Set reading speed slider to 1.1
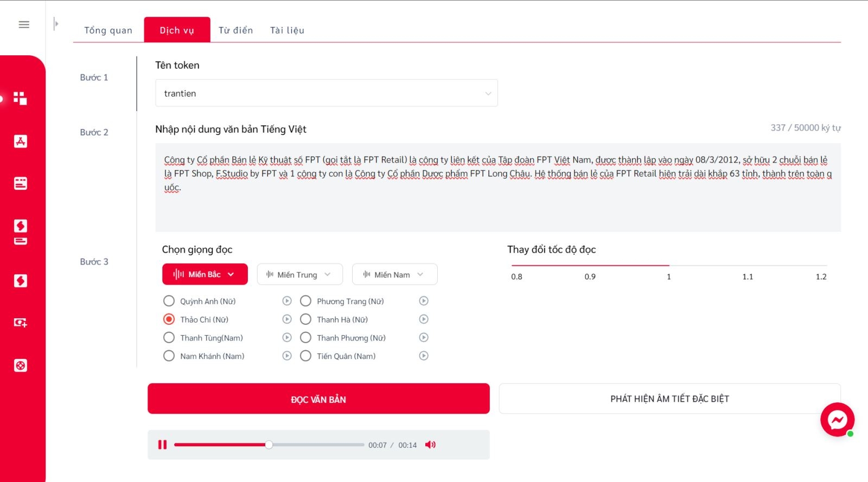868x482 pixels. click(x=748, y=266)
